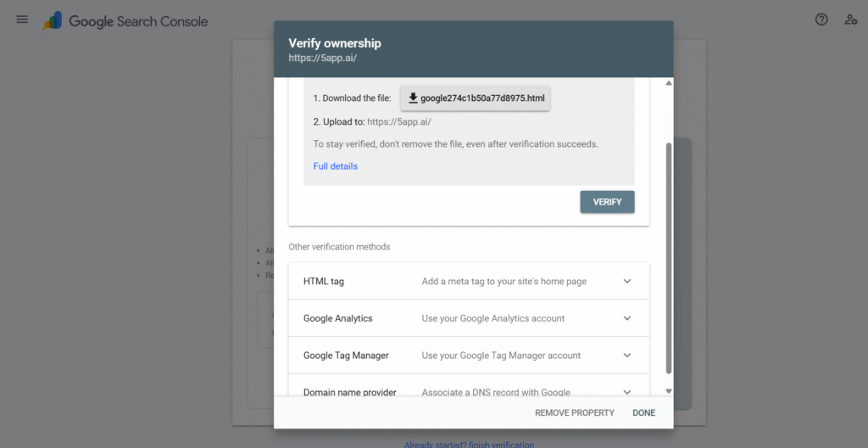
Task: Open the 'finish verification' link below the dialog
Action: pyautogui.click(x=495, y=444)
